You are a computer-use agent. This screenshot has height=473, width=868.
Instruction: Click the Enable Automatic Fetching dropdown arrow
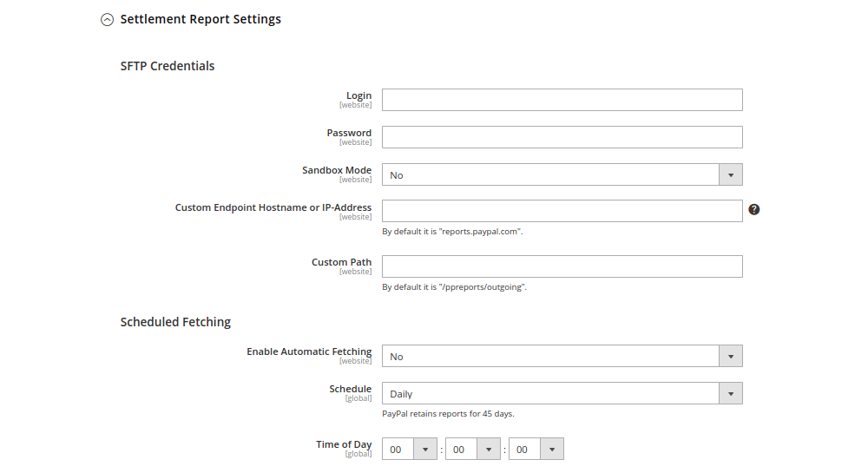click(x=731, y=357)
